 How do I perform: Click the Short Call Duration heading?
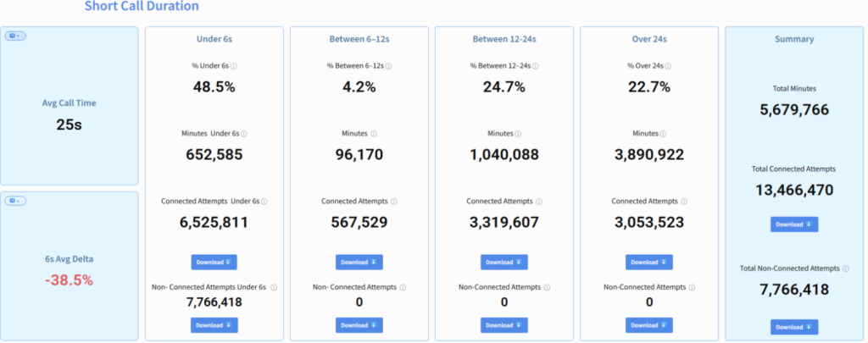tap(142, 7)
